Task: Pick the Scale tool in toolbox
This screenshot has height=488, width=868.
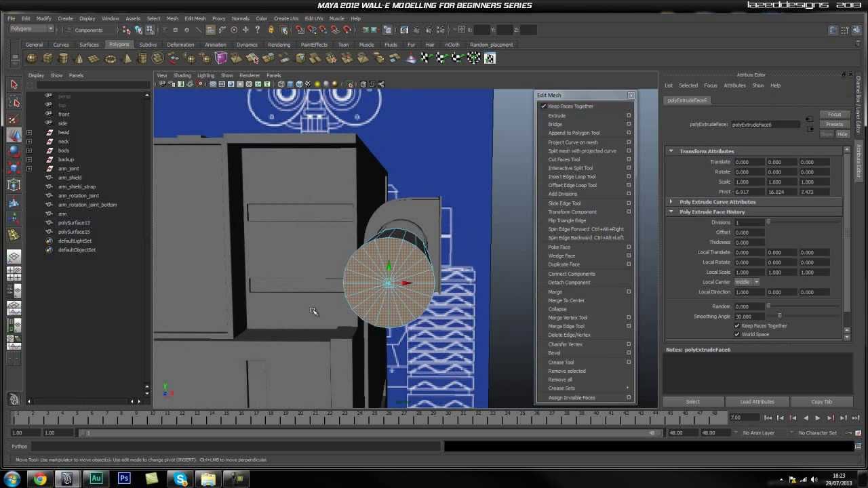Action: pos(14,167)
